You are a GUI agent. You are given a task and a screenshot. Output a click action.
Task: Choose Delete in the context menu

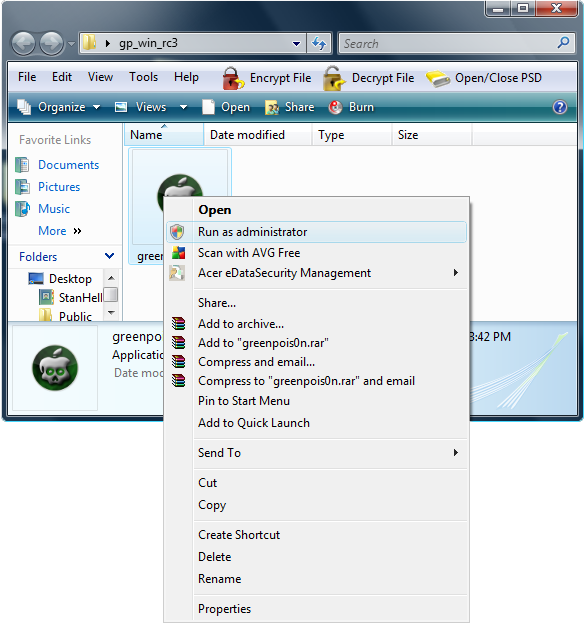[317, 557]
